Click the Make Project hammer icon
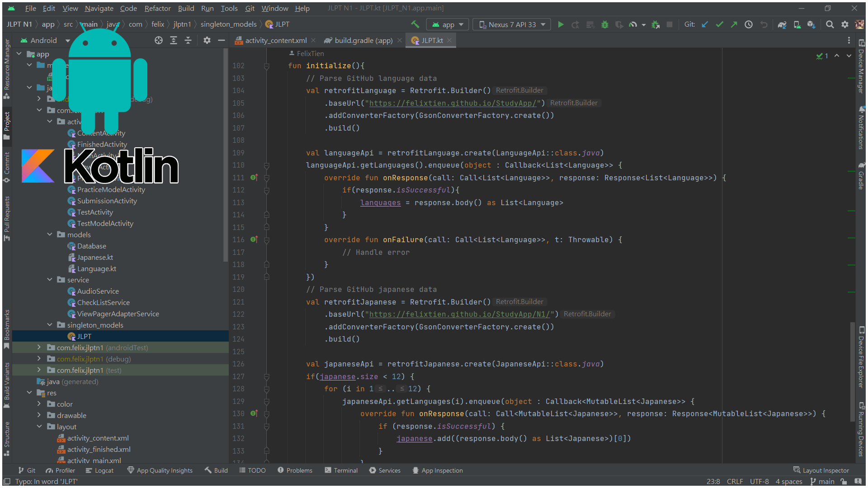Viewport: 868px width, 488px height. (x=415, y=24)
